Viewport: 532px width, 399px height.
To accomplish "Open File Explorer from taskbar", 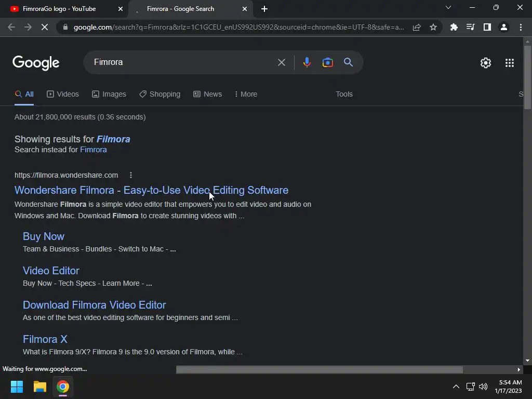I will tap(39, 387).
